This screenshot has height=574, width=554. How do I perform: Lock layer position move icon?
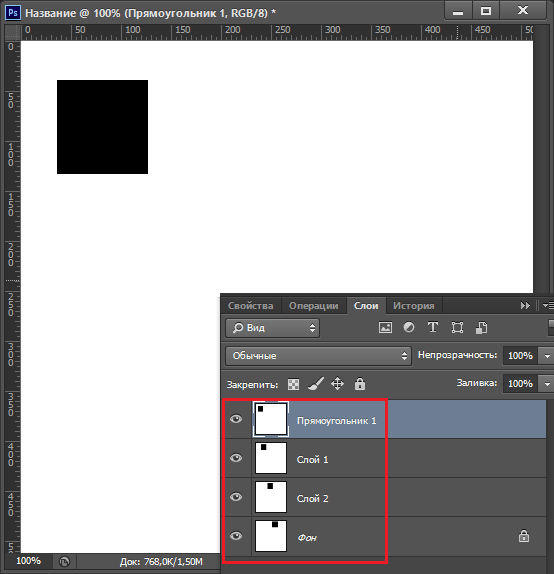pos(337,384)
